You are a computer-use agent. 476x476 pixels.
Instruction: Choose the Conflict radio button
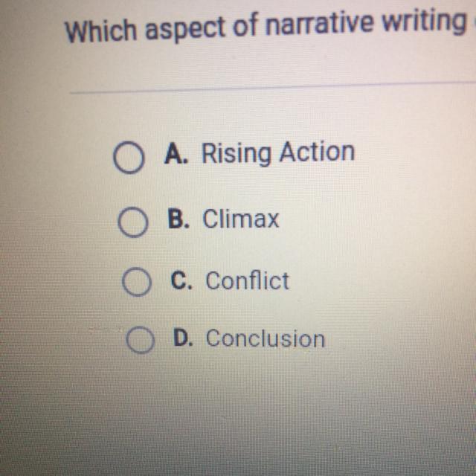click(x=137, y=283)
